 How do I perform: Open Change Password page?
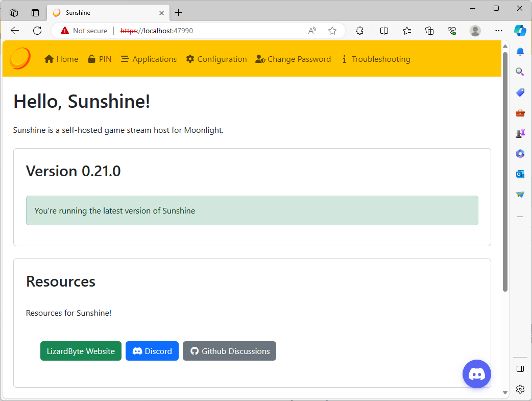click(293, 59)
